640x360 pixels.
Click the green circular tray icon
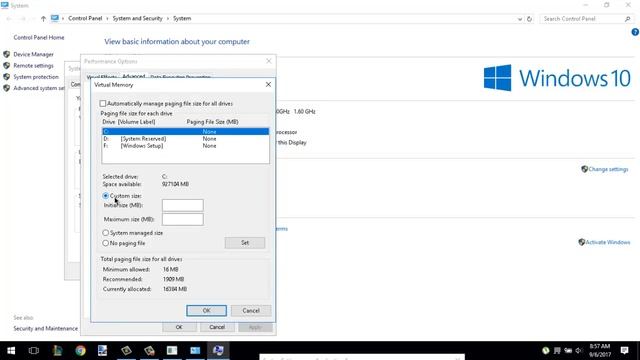(x=546, y=351)
